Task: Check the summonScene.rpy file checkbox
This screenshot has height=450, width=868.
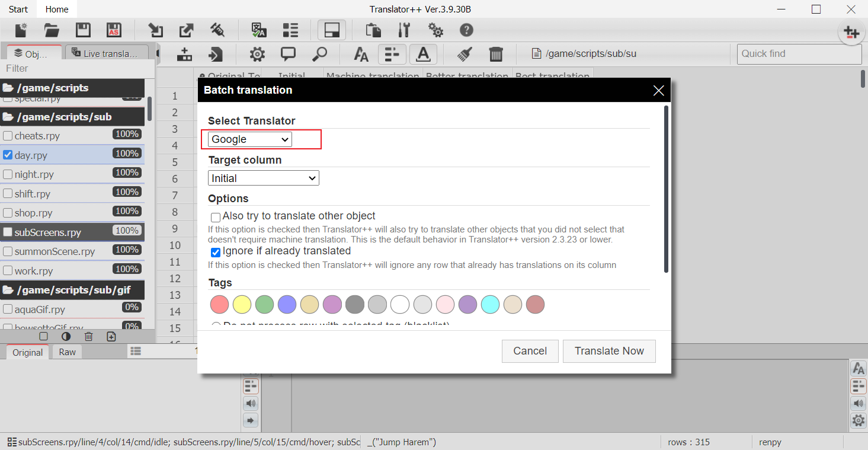Action: click(x=8, y=251)
